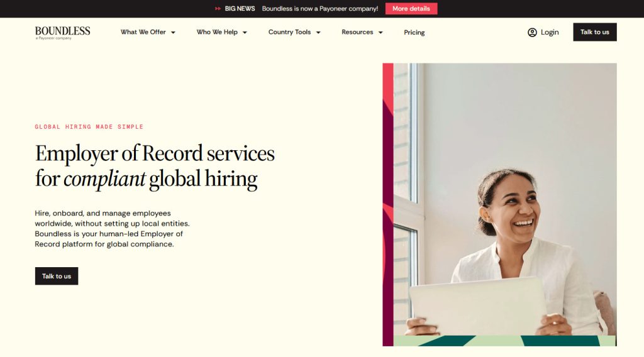This screenshot has width=644, height=357.
Task: Expand the Who We Help dropdown arrow
Action: pos(245,33)
